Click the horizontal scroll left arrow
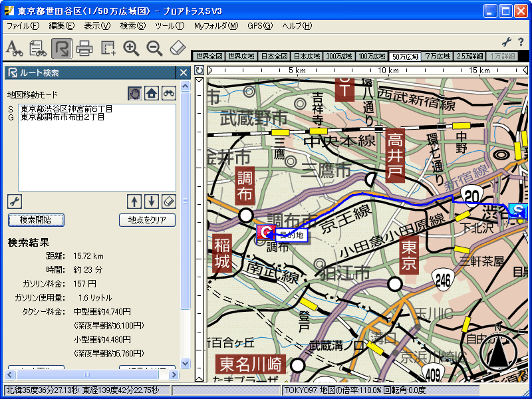Viewport: 532px width, 399px height. coord(10,375)
